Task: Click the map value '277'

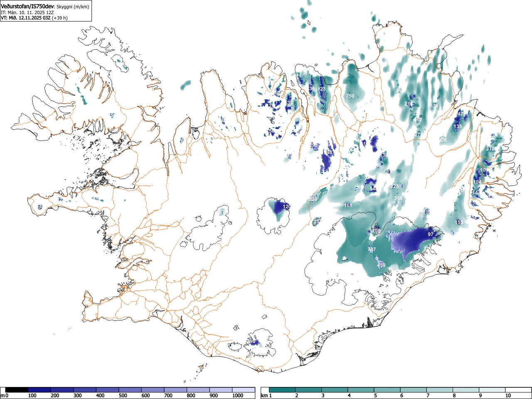Action: click(418, 135)
